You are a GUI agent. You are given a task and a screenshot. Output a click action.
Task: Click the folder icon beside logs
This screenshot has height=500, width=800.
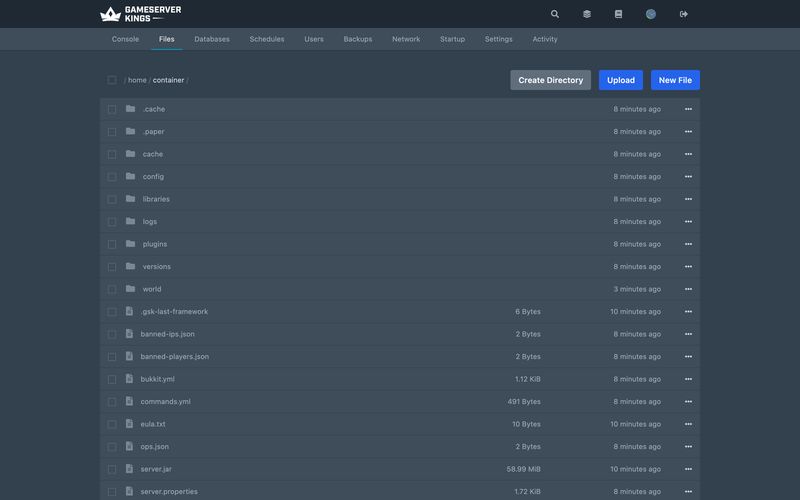click(x=131, y=221)
